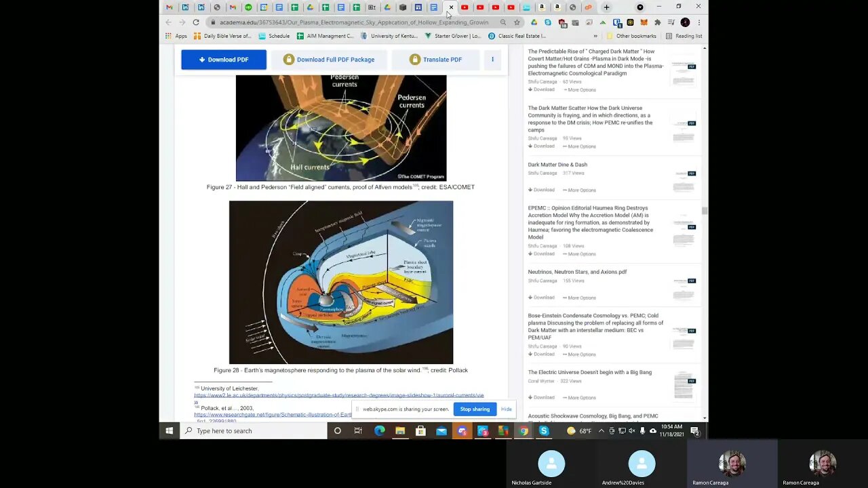Switch to the second YouTube tab
The width and height of the screenshot is (868, 488).
(480, 7)
